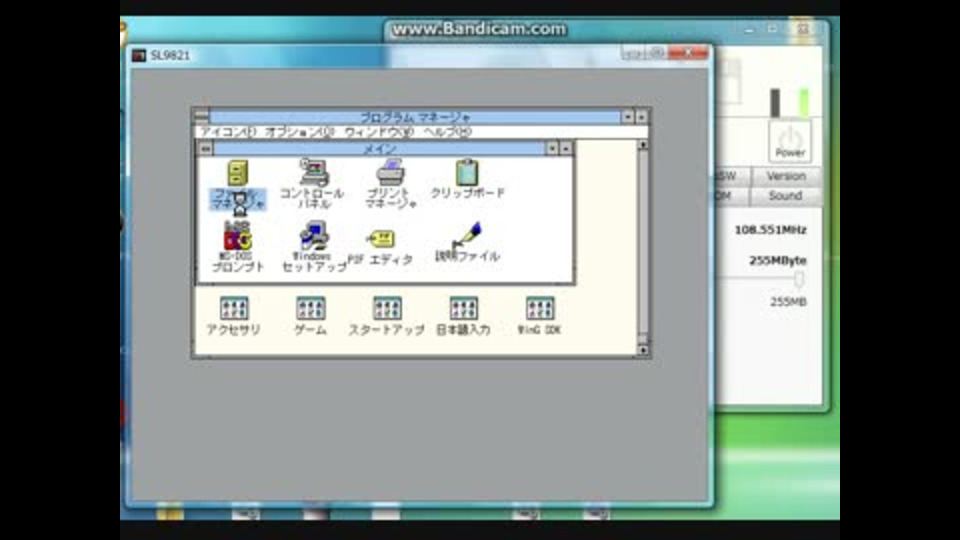Viewport: 960px width, 540px height.
Task: Open the スタートアップ program group
Action: pos(387,316)
